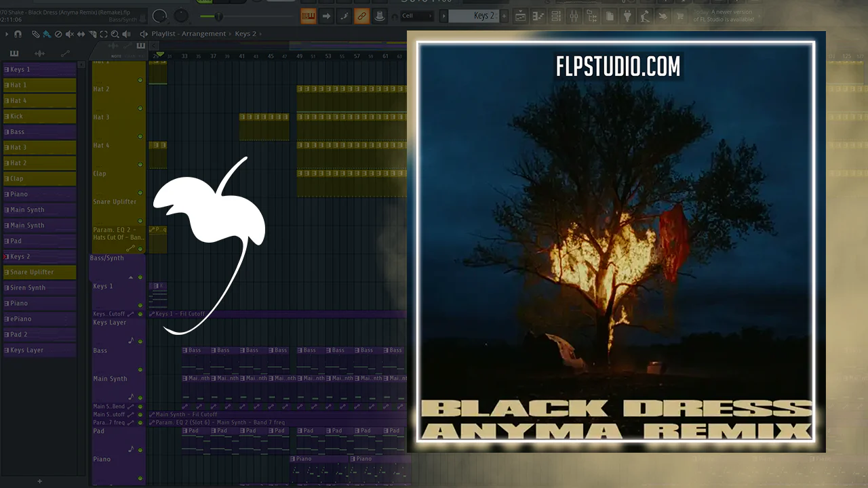Select the Playback speaker tool in Playlist
Viewport: 868px width, 488px height.
pos(127,34)
